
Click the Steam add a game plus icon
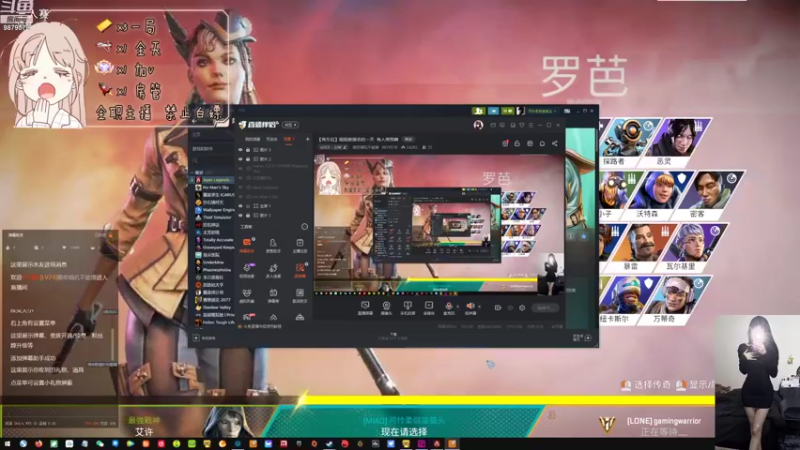196,338
